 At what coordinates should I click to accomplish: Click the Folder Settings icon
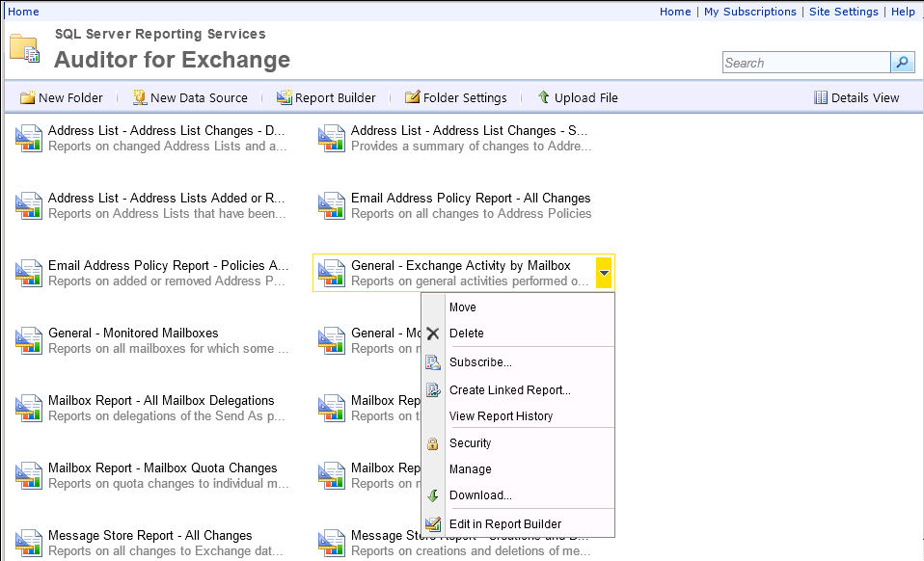click(413, 97)
